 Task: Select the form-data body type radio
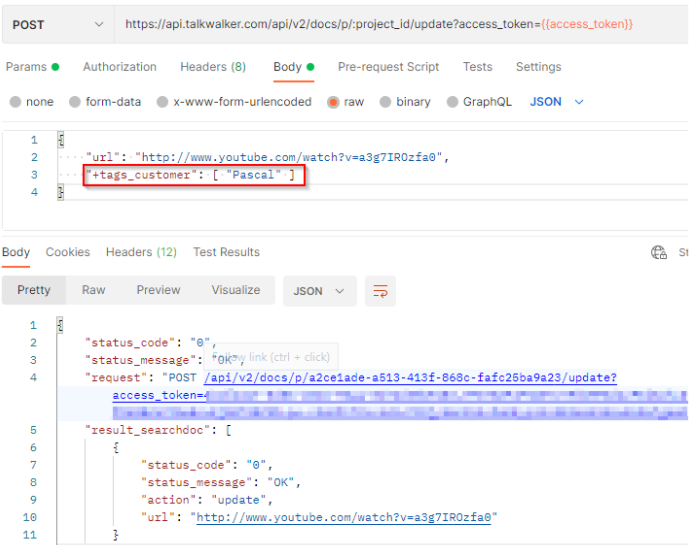pos(75,102)
